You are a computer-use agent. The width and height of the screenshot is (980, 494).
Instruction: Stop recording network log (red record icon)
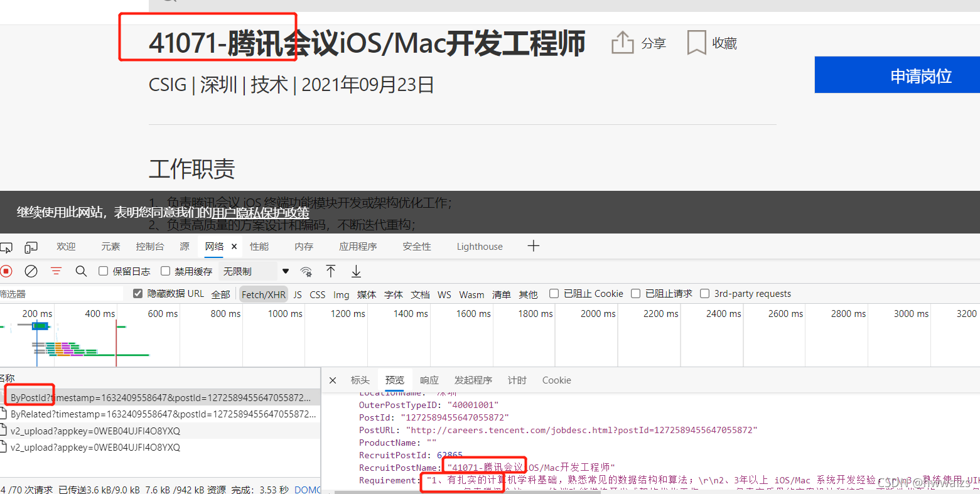[6, 271]
